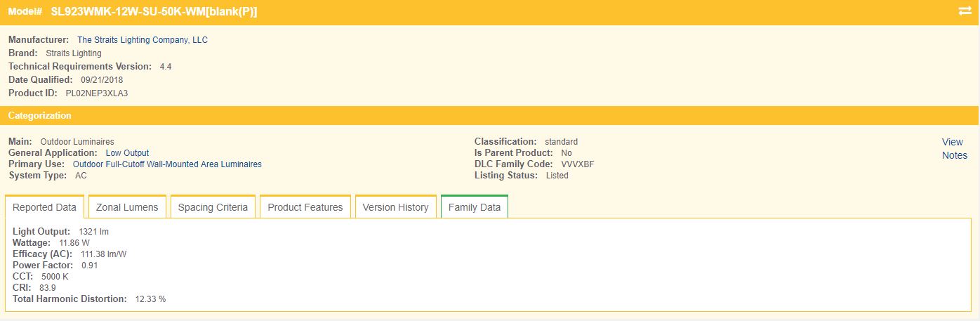Select Date Qualified value 09/21/2018
This screenshot has width=980, height=321.
tap(102, 80)
